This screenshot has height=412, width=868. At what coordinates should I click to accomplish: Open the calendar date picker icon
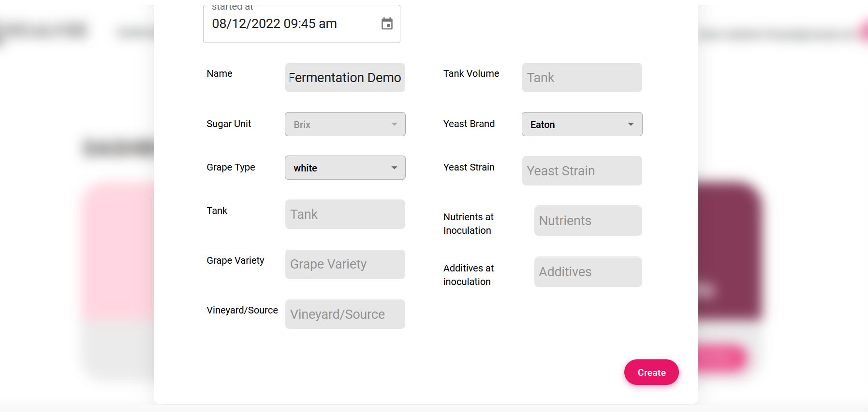(x=387, y=24)
